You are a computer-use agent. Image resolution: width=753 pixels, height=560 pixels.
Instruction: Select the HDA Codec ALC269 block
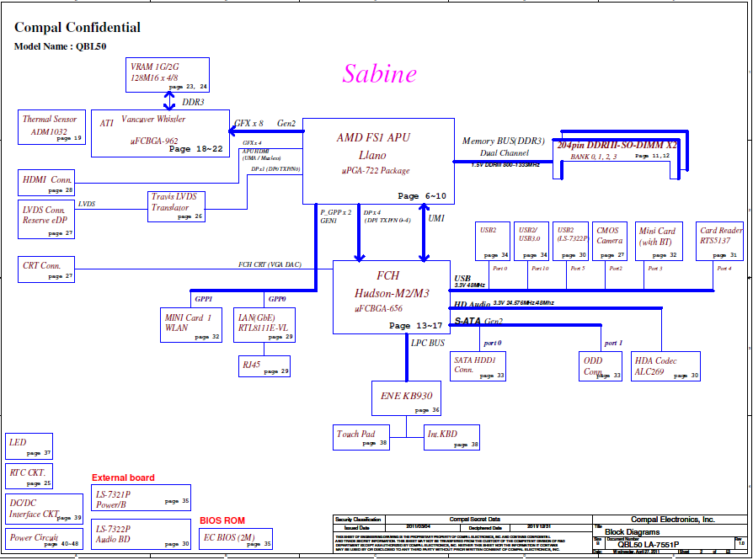665,366
